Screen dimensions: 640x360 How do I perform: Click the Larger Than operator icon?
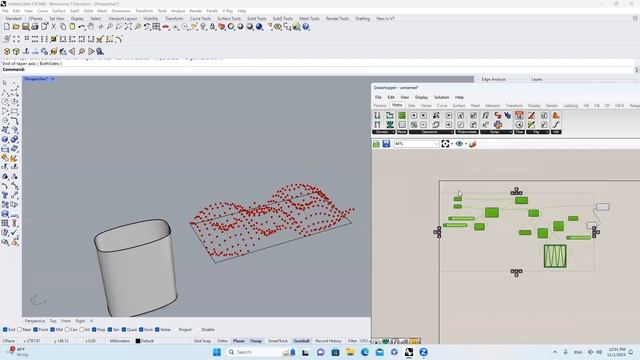click(x=448, y=116)
